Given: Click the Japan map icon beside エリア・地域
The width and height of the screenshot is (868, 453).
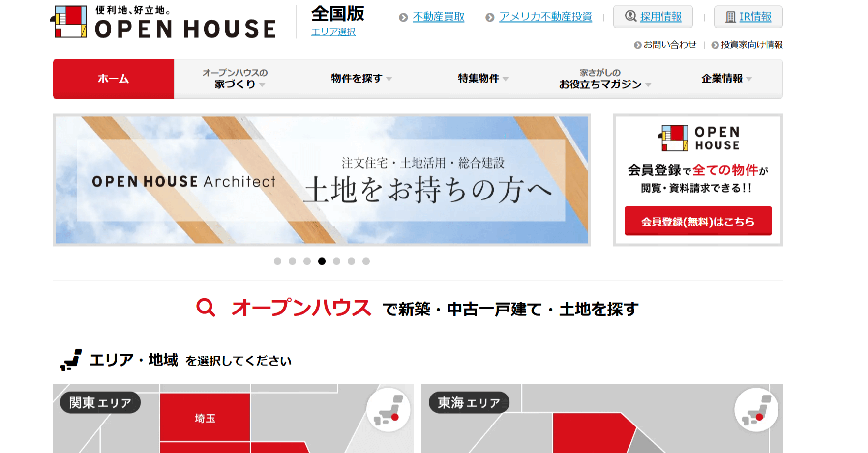Looking at the screenshot, I should tap(71, 360).
